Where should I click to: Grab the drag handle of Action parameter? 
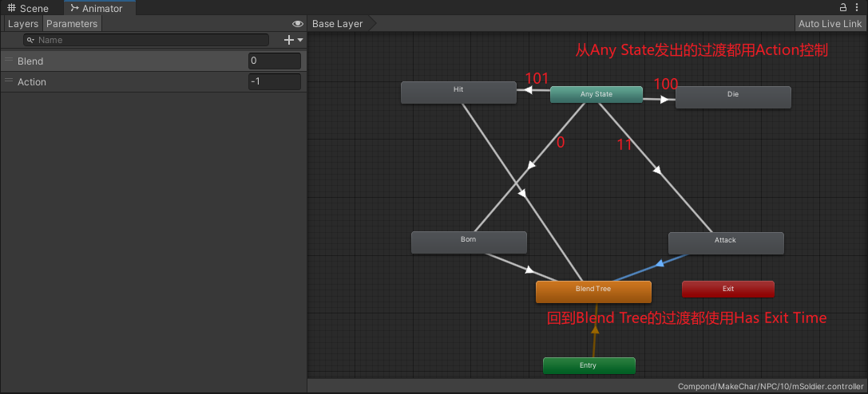point(8,81)
